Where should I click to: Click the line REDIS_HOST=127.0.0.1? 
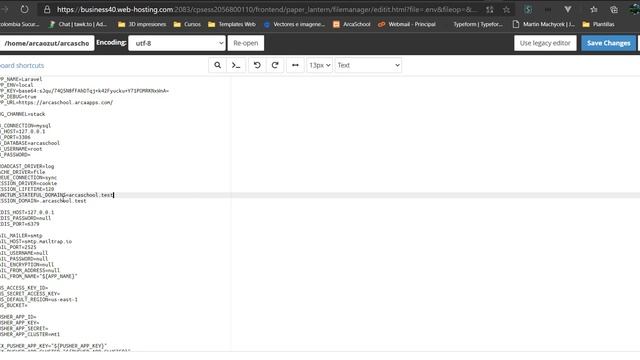pyautogui.click(x=27, y=213)
